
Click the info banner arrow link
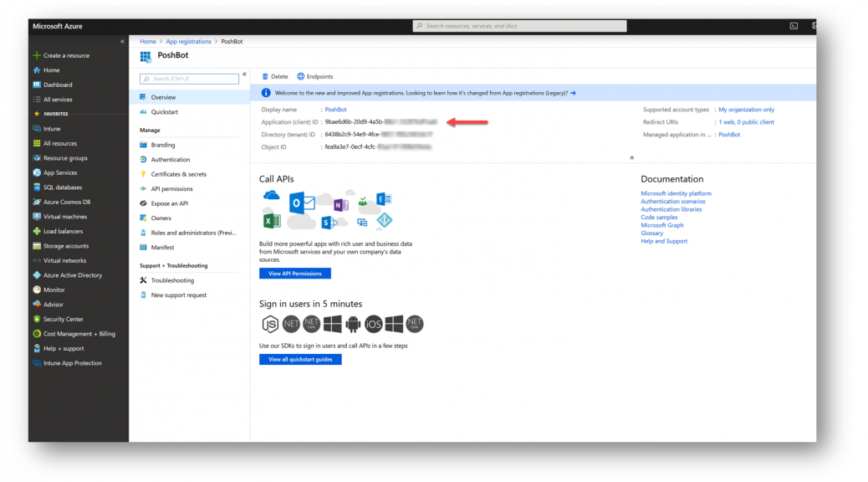[x=573, y=93]
